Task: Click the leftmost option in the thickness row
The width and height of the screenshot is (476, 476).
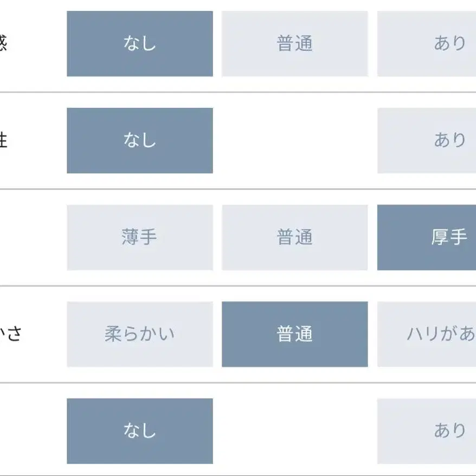Action: (x=139, y=236)
